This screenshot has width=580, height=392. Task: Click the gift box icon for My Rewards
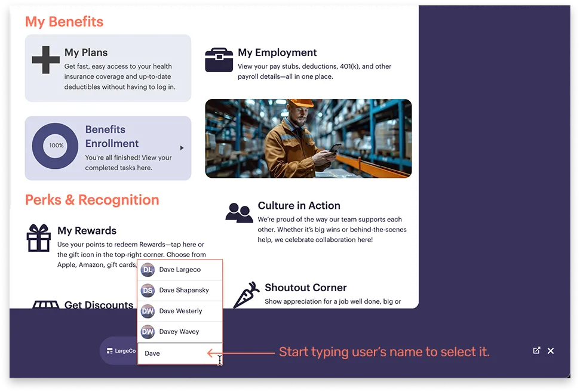click(x=39, y=238)
